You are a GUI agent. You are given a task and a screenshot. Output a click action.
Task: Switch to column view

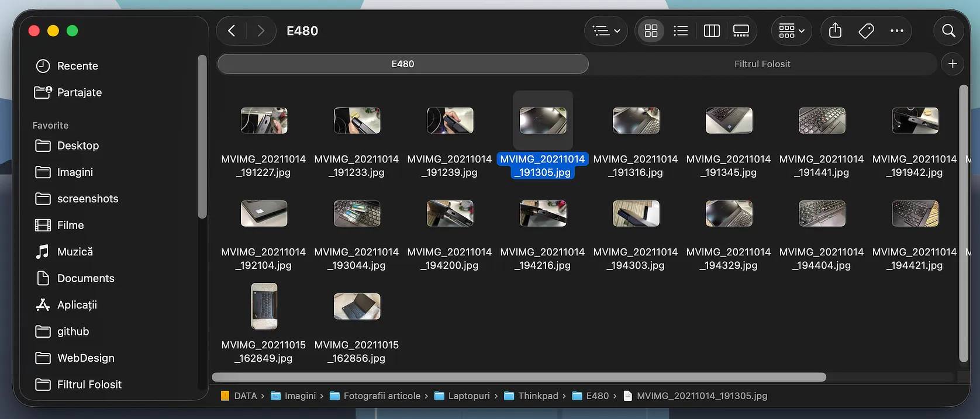pyautogui.click(x=712, y=31)
